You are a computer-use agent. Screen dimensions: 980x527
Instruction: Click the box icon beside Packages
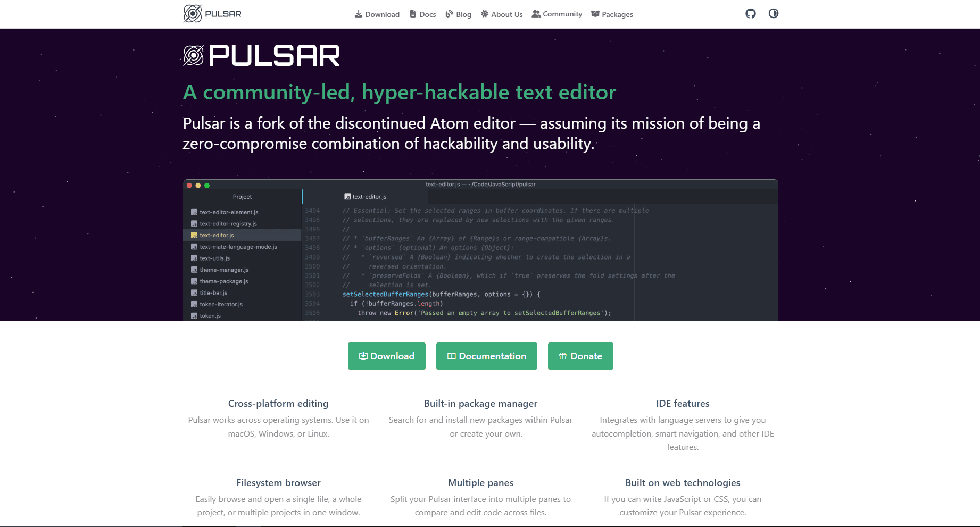pos(595,14)
